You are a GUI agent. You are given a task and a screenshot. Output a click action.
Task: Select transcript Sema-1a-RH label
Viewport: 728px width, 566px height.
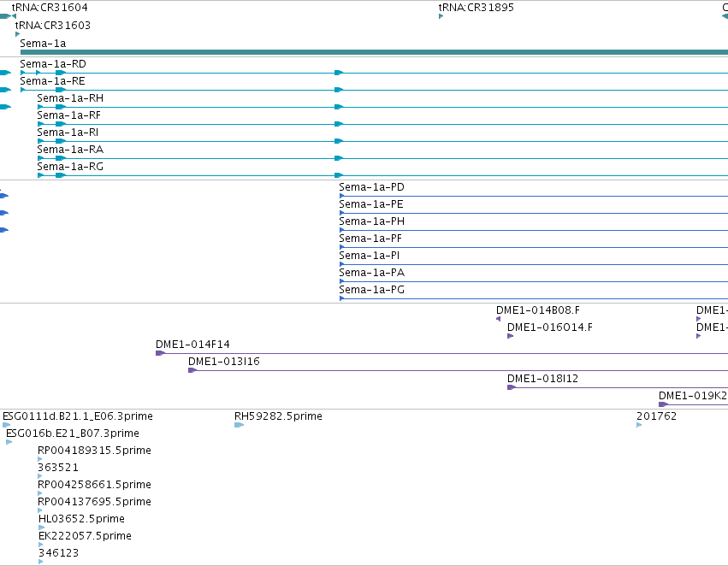pyautogui.click(x=70, y=98)
